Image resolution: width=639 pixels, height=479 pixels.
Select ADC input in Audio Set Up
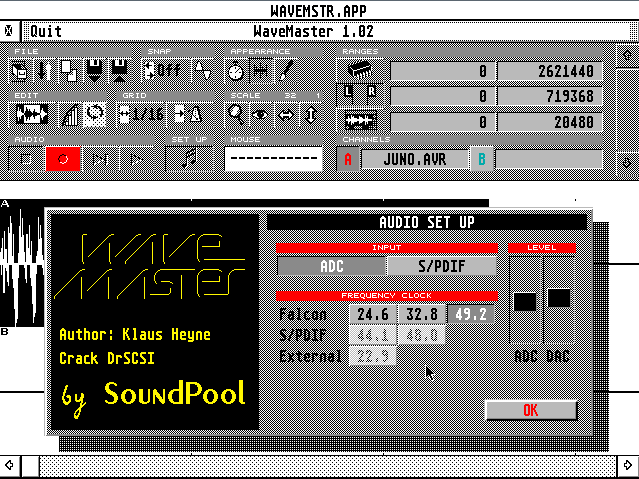click(332, 266)
